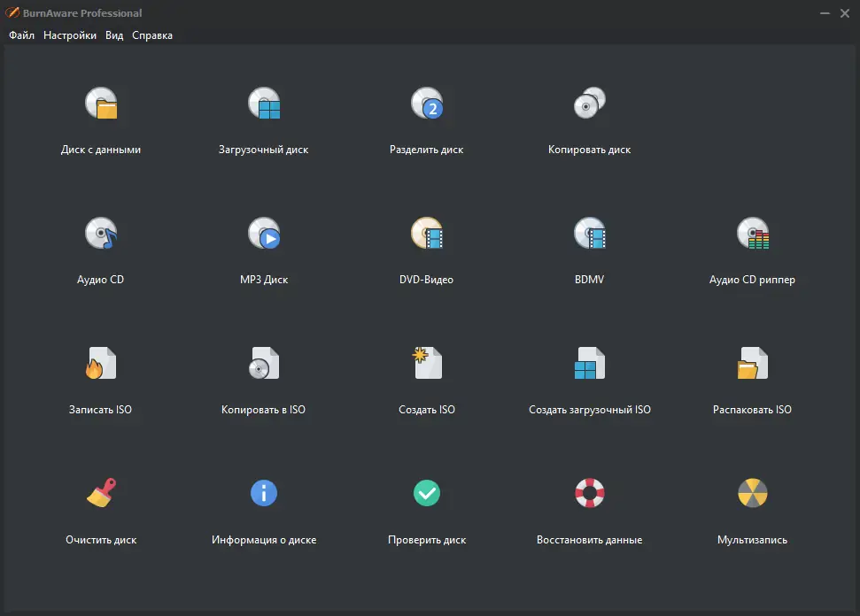Create an MP3 Диск
860x616 pixels.
(264, 250)
